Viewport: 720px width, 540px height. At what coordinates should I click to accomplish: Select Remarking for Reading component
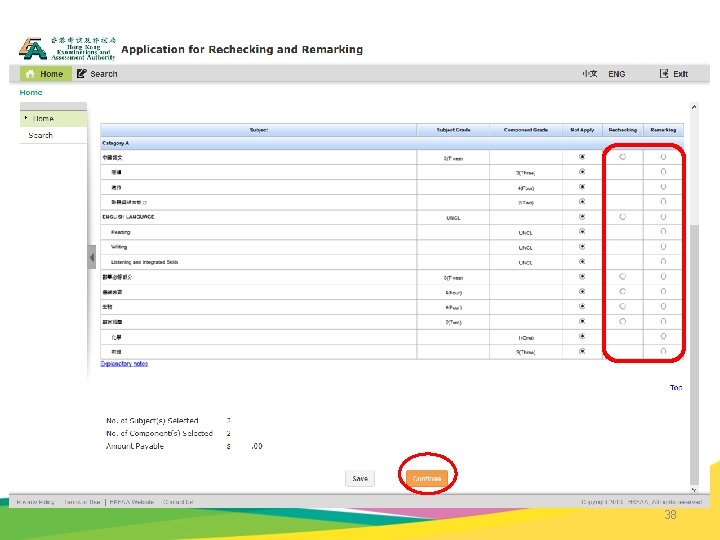(x=663, y=231)
